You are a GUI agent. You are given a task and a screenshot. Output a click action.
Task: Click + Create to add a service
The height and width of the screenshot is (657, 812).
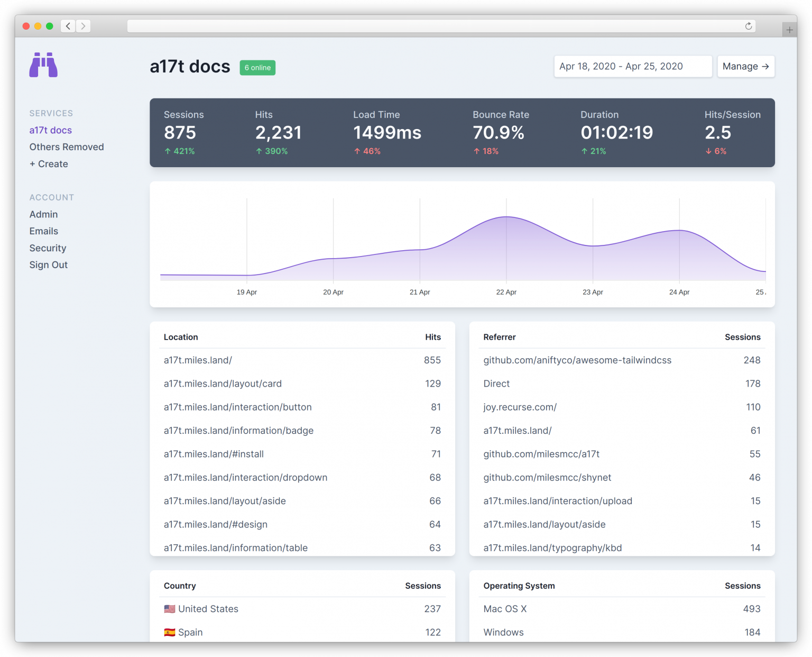pos(49,164)
